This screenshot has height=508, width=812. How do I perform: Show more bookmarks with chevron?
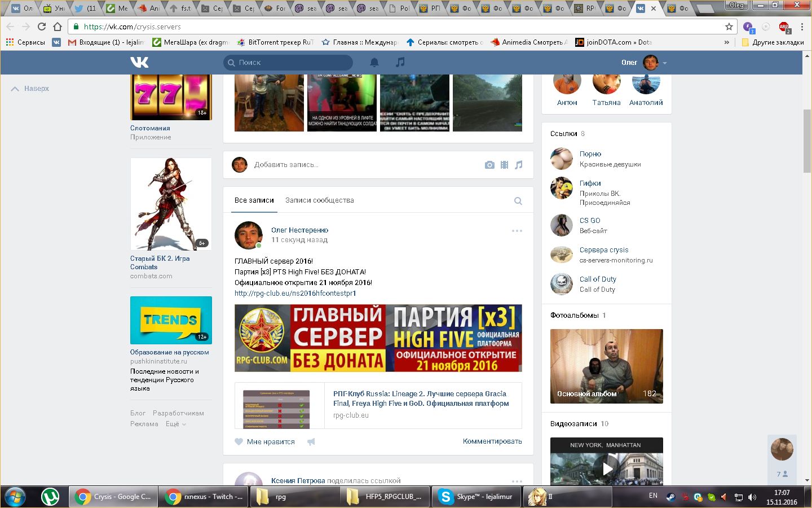point(727,42)
